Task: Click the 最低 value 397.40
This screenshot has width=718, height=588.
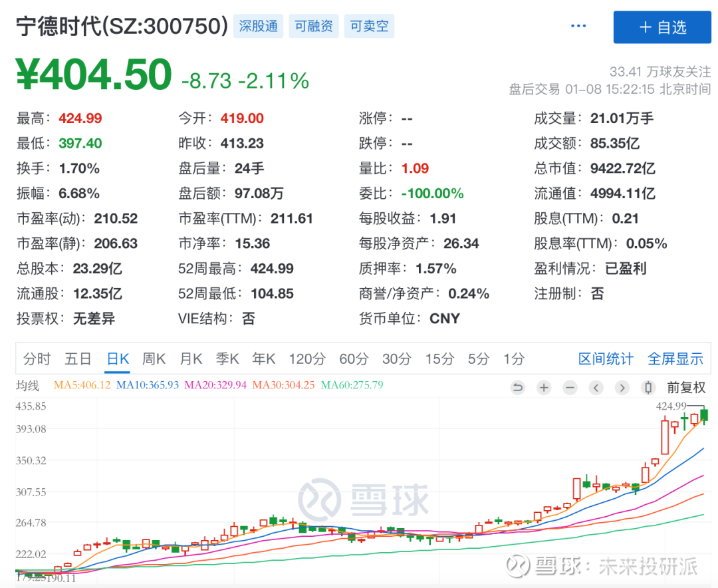Action: [80, 144]
